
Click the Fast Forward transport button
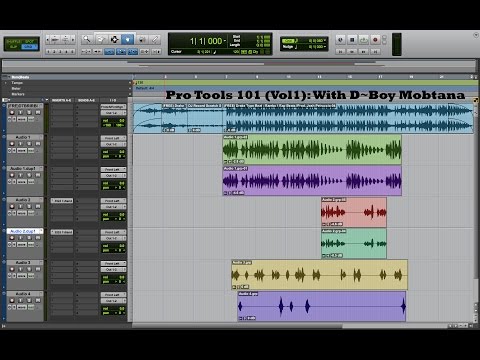pyautogui.click(x=364, y=51)
